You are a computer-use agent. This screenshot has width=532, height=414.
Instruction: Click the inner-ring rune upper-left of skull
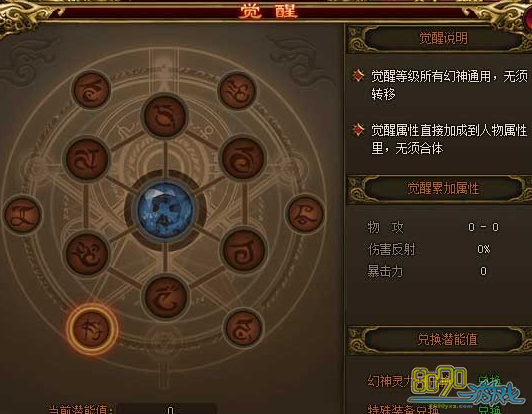87,158
